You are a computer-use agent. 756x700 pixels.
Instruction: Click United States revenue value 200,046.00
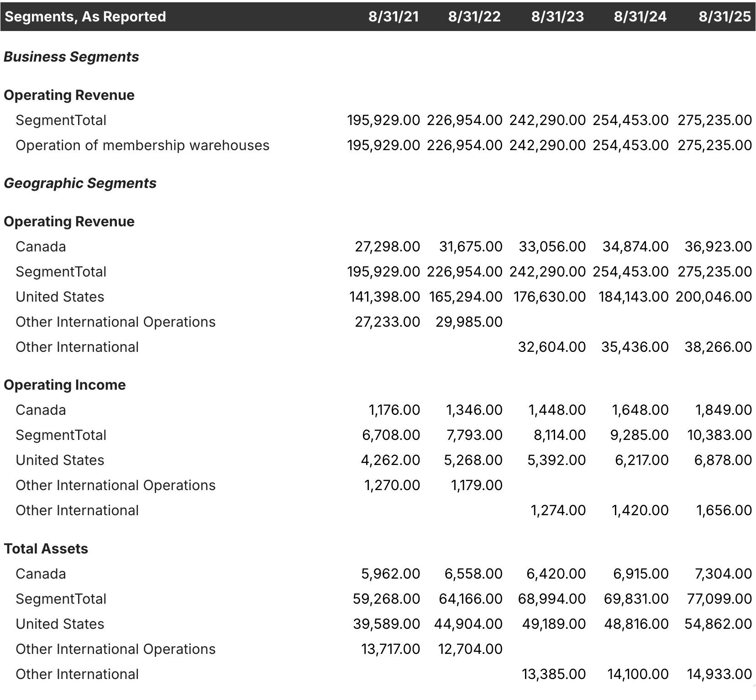point(714,297)
